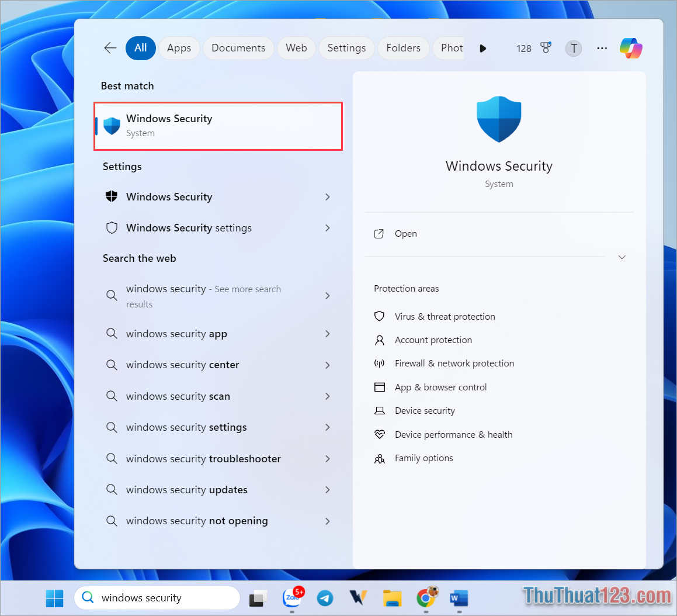
Task: Click the Open external-link icon
Action: click(x=379, y=234)
